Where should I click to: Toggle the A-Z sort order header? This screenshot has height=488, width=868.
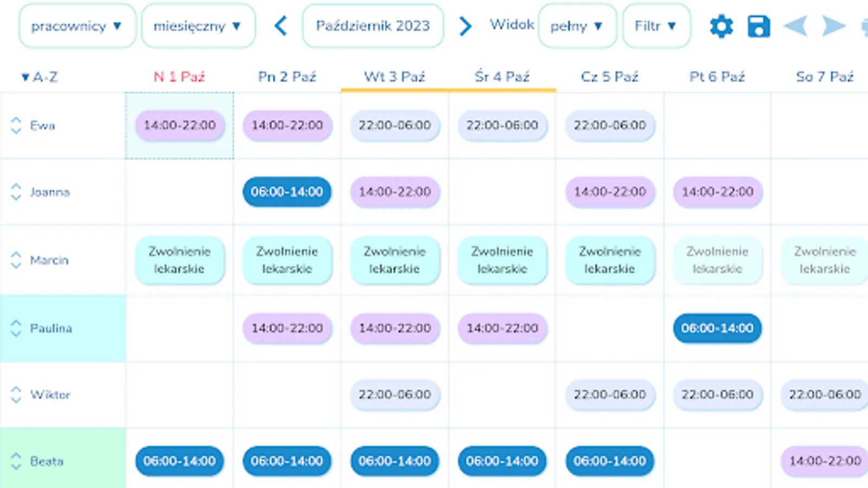[x=40, y=77]
